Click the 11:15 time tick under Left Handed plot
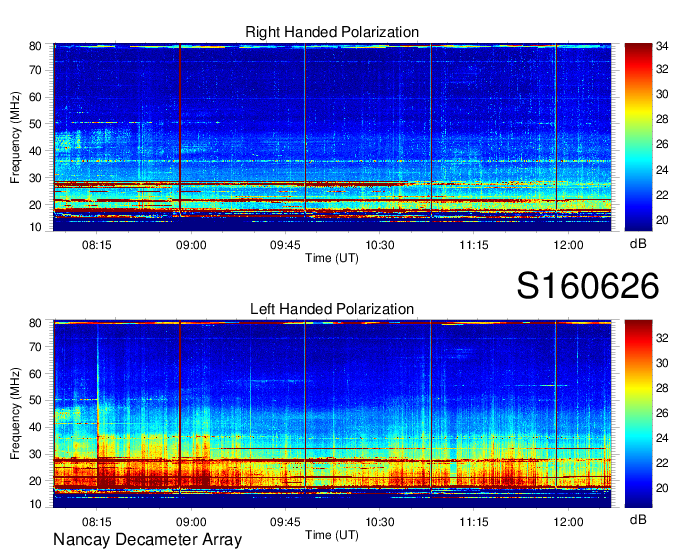The height and width of the screenshot is (552, 680). coord(474,522)
